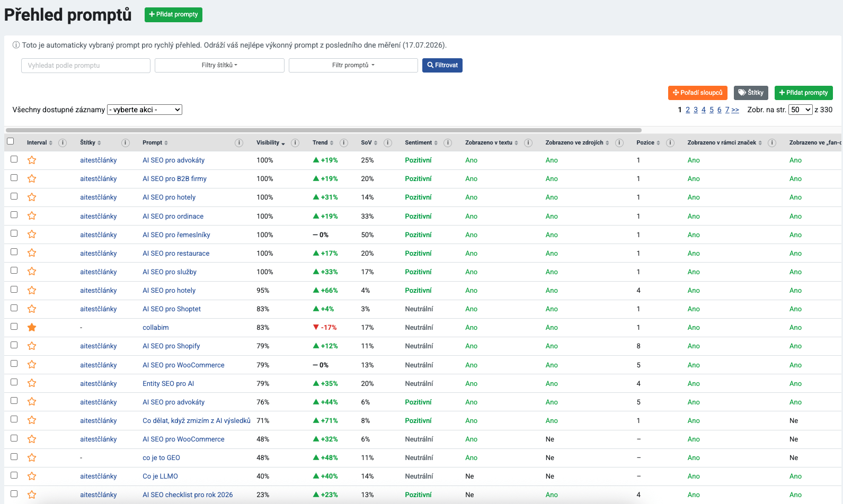Open info icon next to Visibility column
Screen dimensions: 843x504
[295, 142]
